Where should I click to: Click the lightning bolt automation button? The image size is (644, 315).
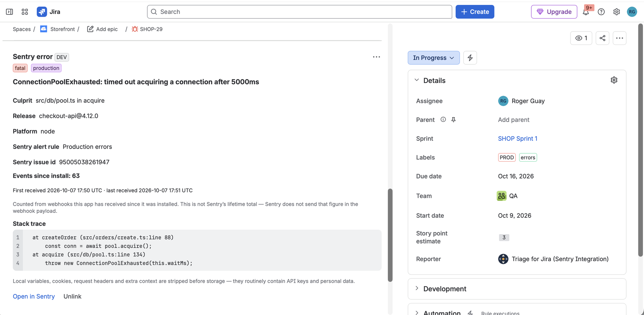click(x=470, y=58)
